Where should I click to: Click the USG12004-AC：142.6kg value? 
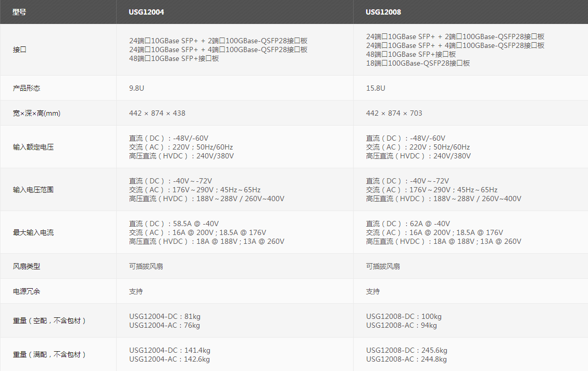coord(169,360)
